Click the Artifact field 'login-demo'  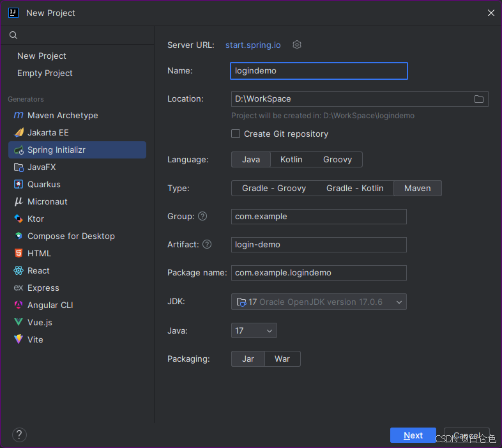[319, 245]
